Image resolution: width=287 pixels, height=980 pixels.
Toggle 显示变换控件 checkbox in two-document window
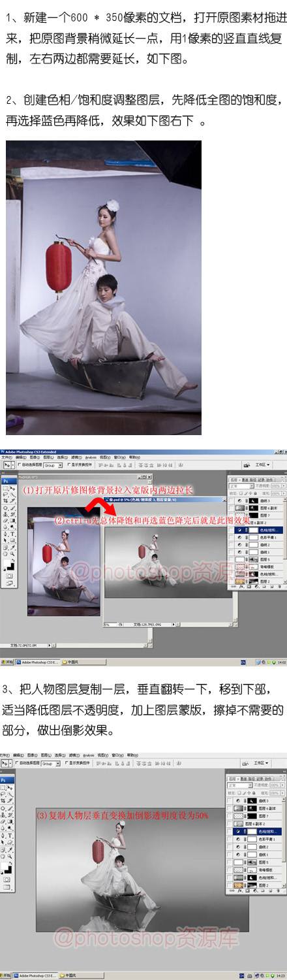click(x=68, y=465)
